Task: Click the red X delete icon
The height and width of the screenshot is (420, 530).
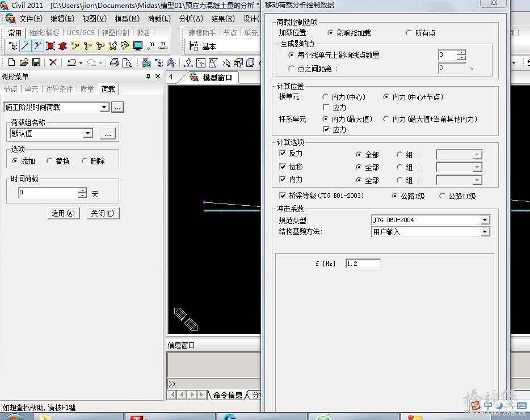Action: coord(53,62)
